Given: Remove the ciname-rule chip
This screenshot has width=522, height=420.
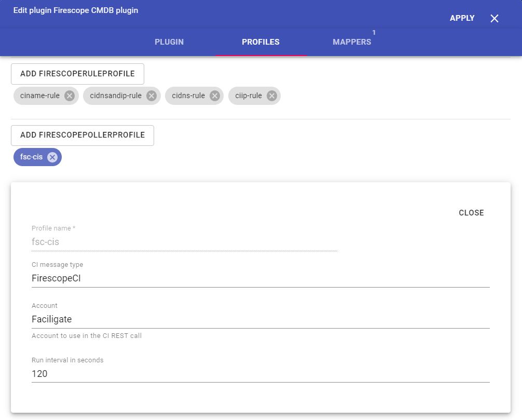Looking at the screenshot, I should [x=70, y=96].
